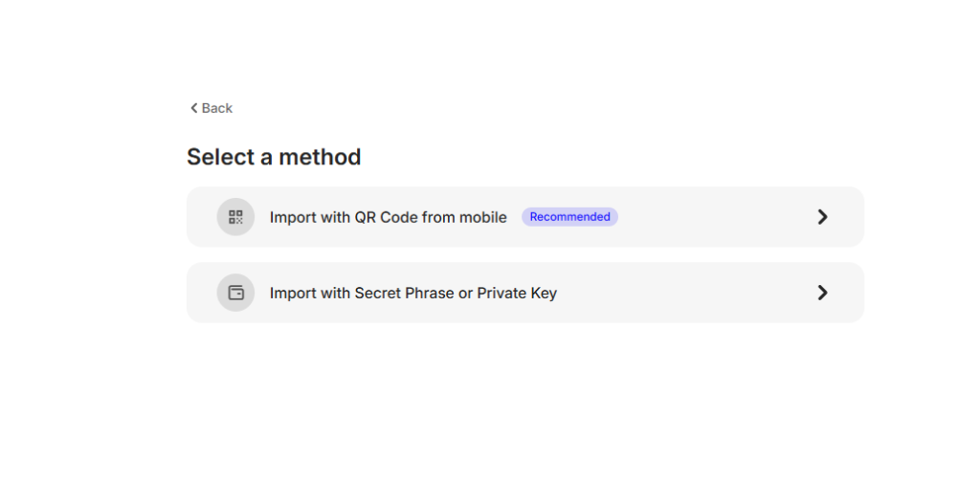Image resolution: width=980 pixels, height=481 pixels.
Task: Click the word "method" in the heading
Action: tap(320, 157)
